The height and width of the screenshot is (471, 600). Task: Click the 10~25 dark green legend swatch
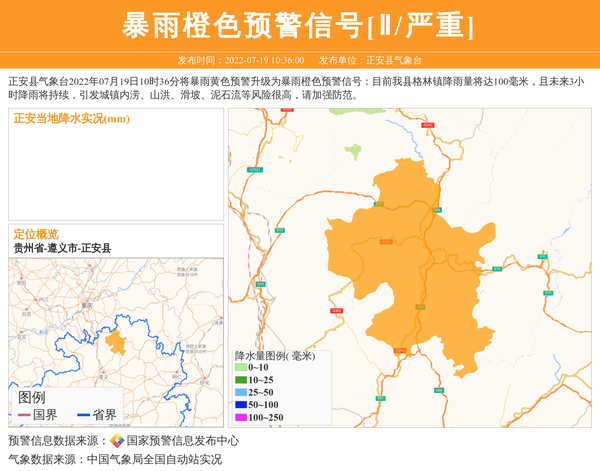(x=241, y=380)
